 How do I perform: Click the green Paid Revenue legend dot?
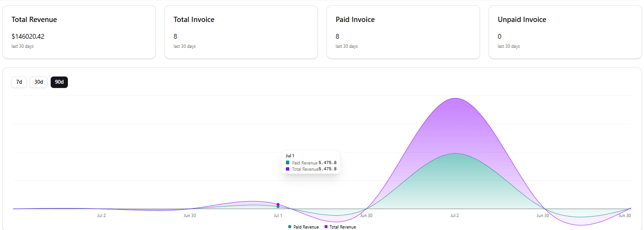(290, 227)
